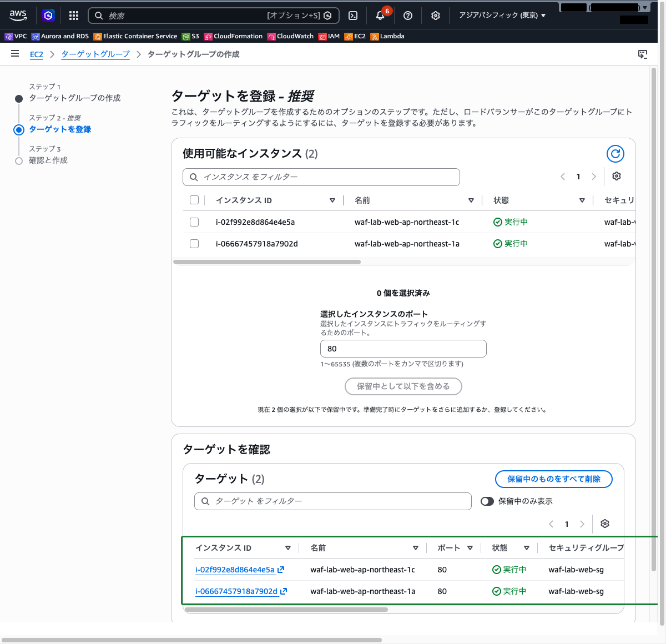Click 保留中として以下を含める button
The image size is (666, 644).
[403, 386]
